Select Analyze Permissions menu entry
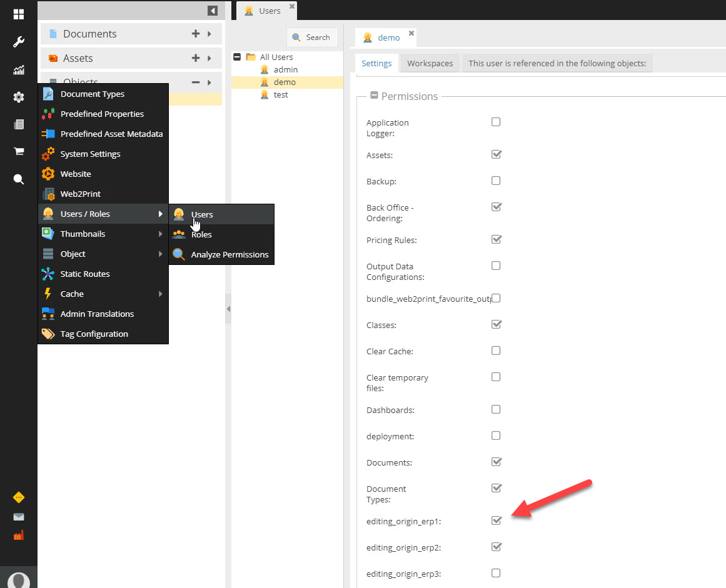 coord(229,254)
